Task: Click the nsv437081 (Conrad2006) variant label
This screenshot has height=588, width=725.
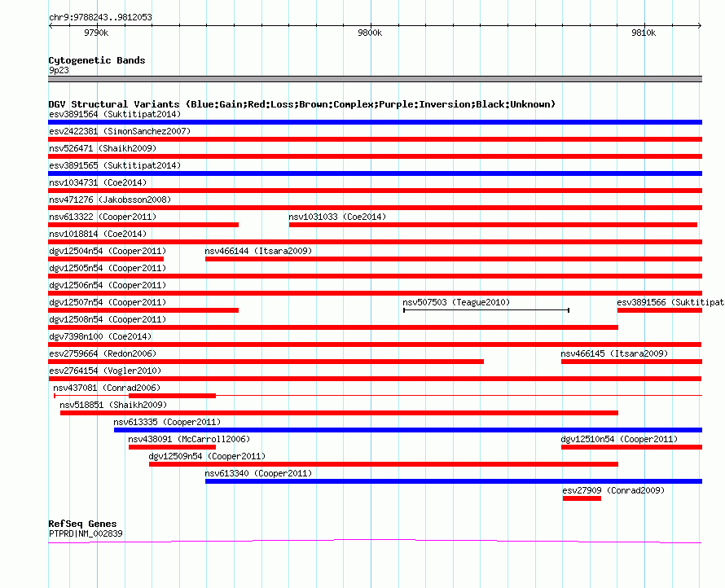Action: (107, 388)
